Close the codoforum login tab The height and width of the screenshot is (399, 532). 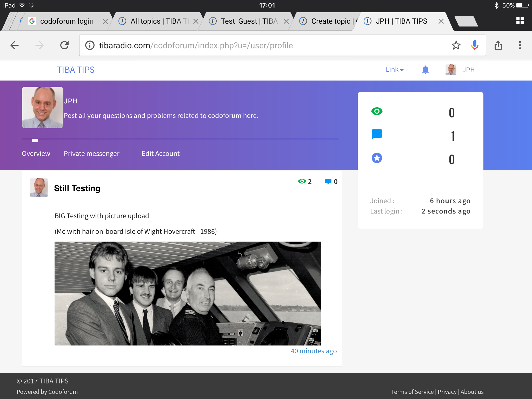(x=105, y=21)
